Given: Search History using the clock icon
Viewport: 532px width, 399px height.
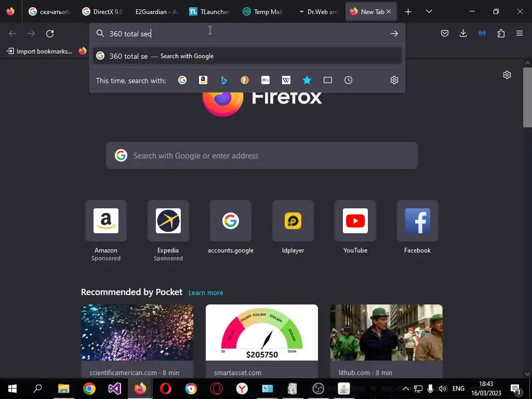Looking at the screenshot, I should pos(349,80).
